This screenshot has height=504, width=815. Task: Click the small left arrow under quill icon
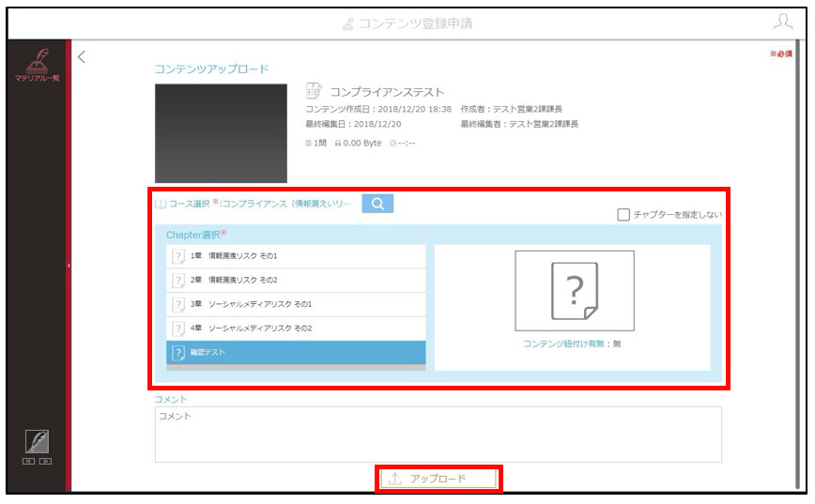pyautogui.click(x=28, y=461)
